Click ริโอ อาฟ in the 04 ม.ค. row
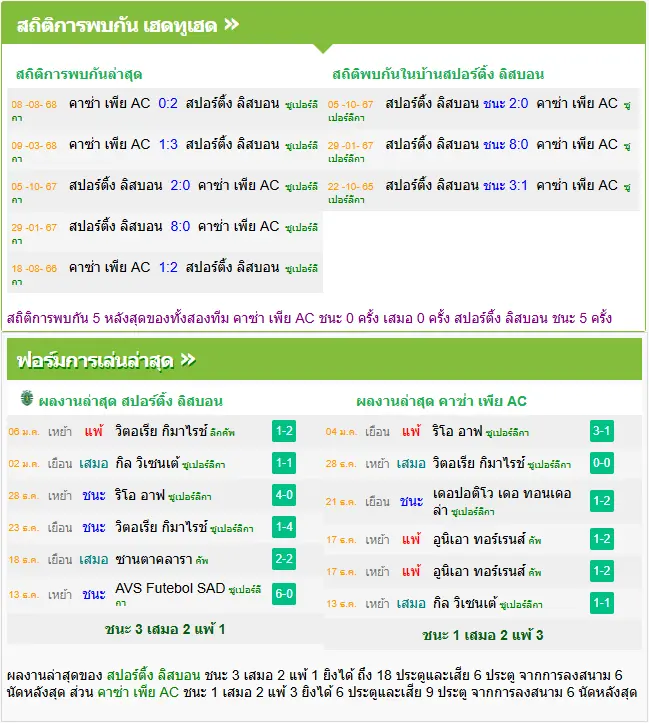649x723 pixels. click(x=457, y=431)
